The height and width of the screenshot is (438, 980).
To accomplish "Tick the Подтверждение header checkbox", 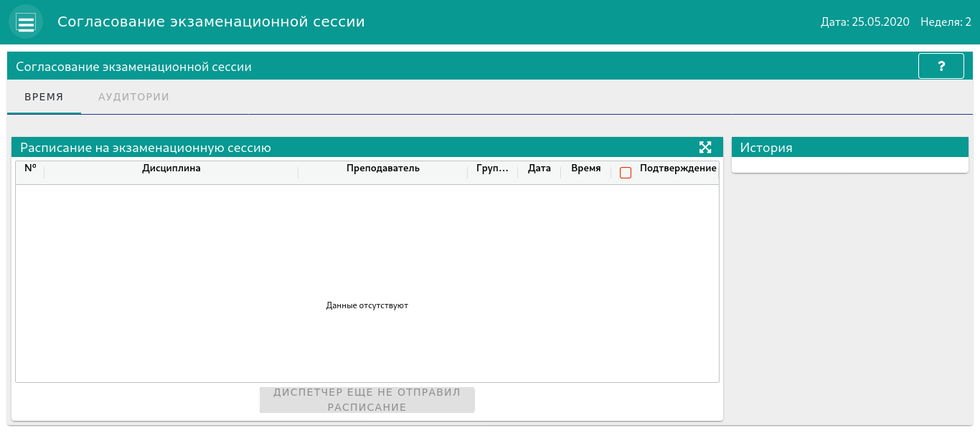I will 626,173.
